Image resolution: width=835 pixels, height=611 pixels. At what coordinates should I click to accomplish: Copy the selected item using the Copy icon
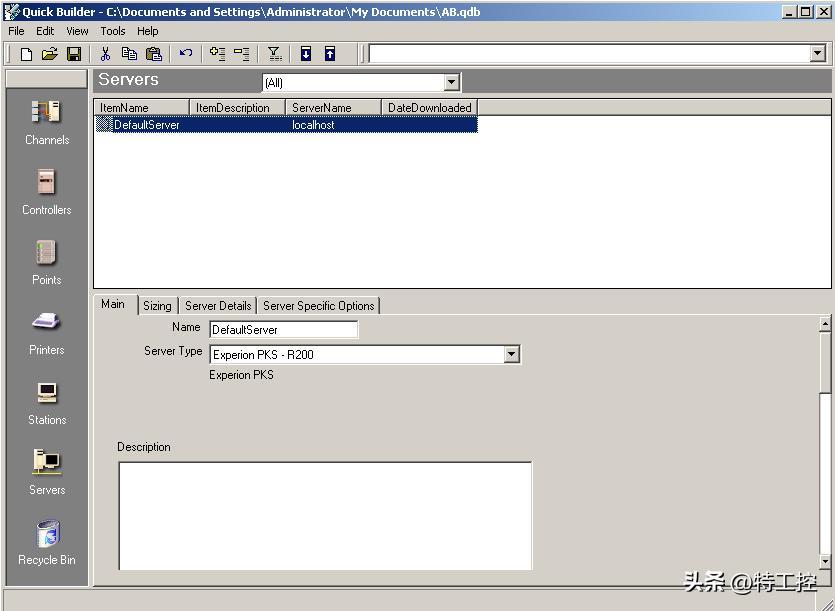129,54
